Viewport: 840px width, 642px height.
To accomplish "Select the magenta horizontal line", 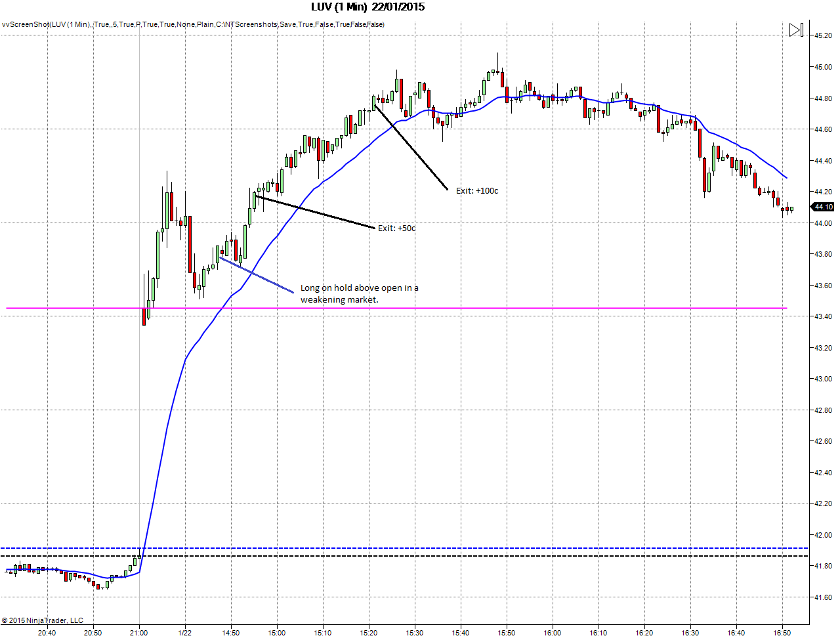I will pyautogui.click(x=396, y=308).
